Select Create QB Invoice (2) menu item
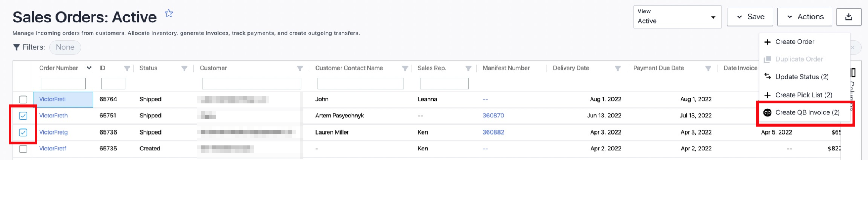The width and height of the screenshot is (868, 201). [807, 112]
